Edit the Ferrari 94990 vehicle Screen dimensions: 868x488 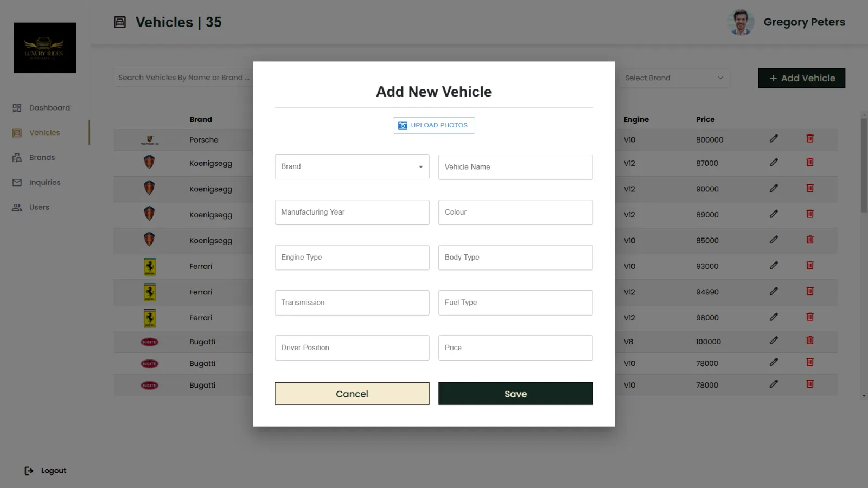774,291
